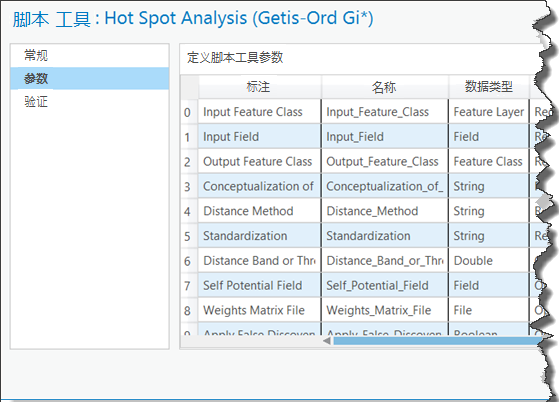Select the Standardization name cell
This screenshot has height=402, width=559.
pyautogui.click(x=385, y=236)
